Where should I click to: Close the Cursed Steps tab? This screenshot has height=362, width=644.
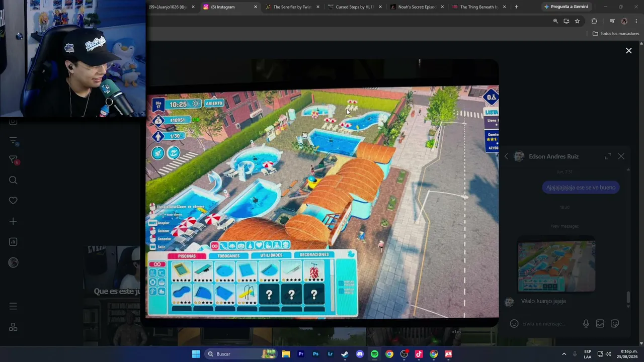pos(380,7)
